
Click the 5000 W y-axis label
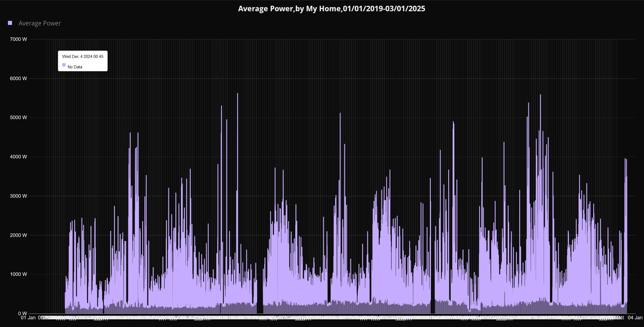tap(18, 118)
